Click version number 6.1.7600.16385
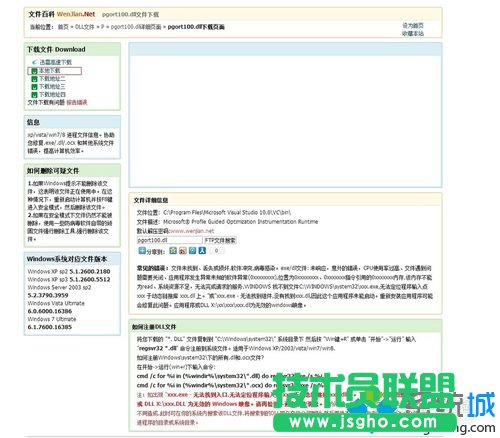The height and width of the screenshot is (438, 500). pyautogui.click(x=50, y=327)
